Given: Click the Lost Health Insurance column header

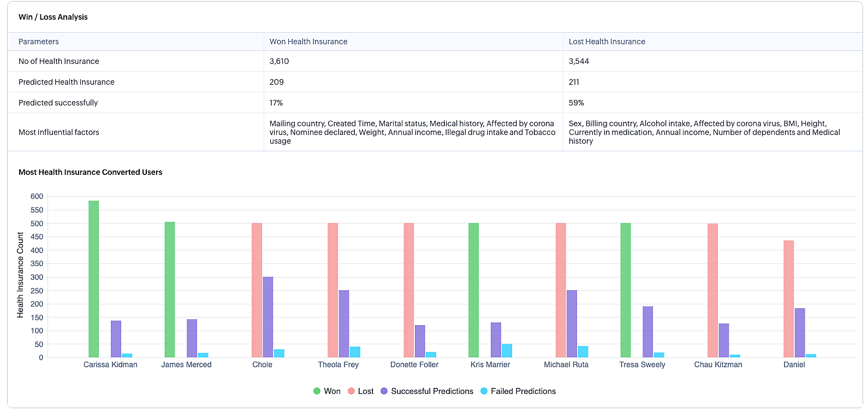Looking at the screenshot, I should pos(607,42).
